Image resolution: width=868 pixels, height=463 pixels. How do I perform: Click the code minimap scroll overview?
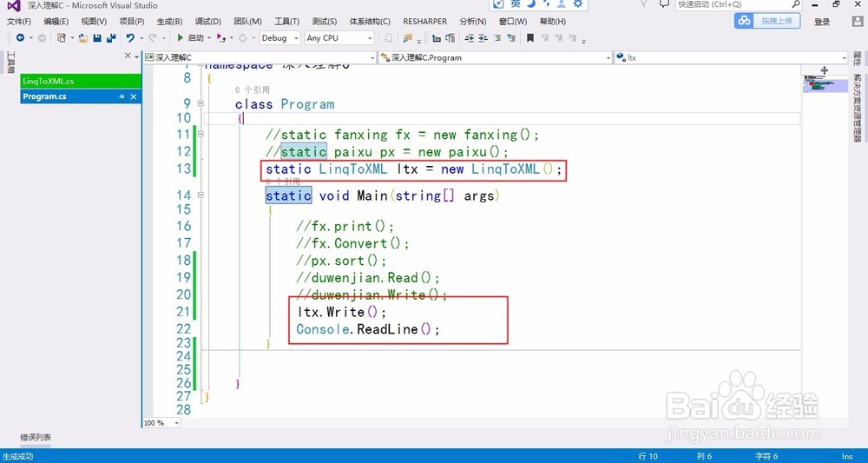click(x=825, y=84)
